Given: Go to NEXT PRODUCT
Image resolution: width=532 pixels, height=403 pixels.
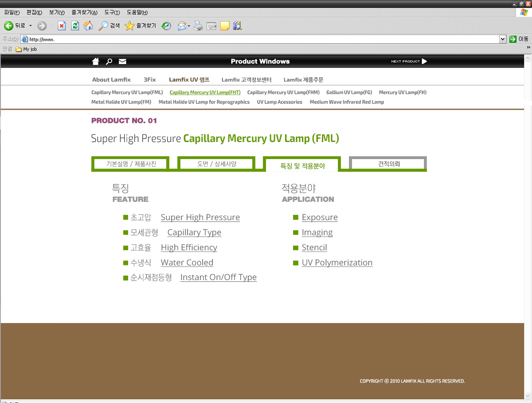Looking at the screenshot, I should tap(409, 61).
